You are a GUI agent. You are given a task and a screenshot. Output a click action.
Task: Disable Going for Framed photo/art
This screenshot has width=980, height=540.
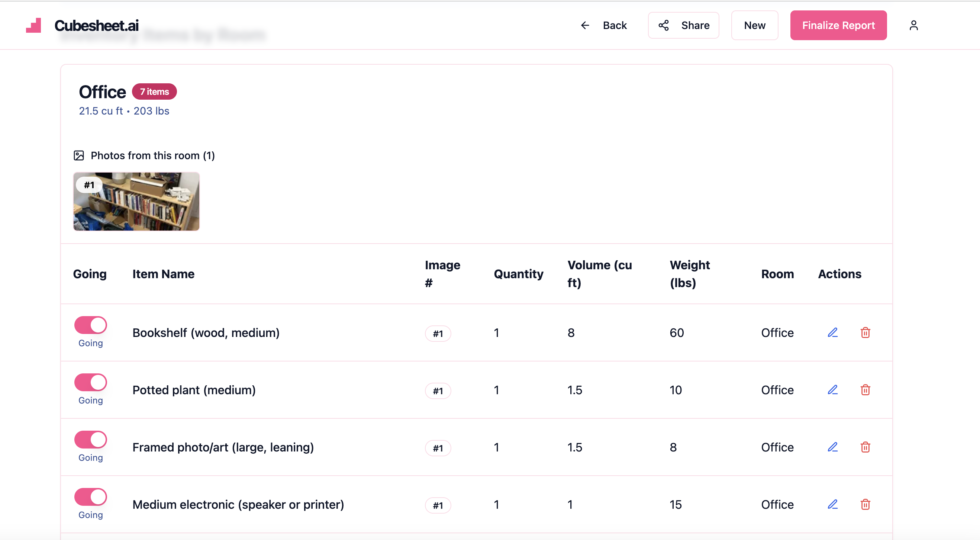pyautogui.click(x=91, y=440)
